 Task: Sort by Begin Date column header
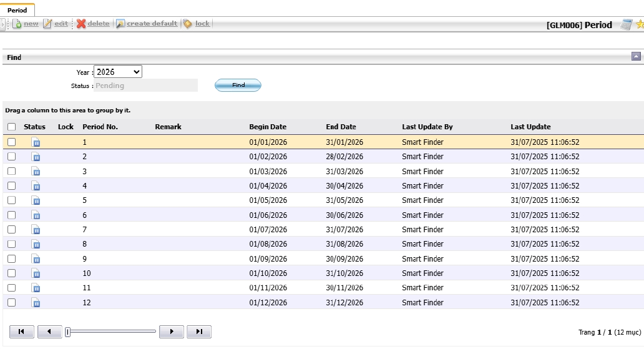268,127
